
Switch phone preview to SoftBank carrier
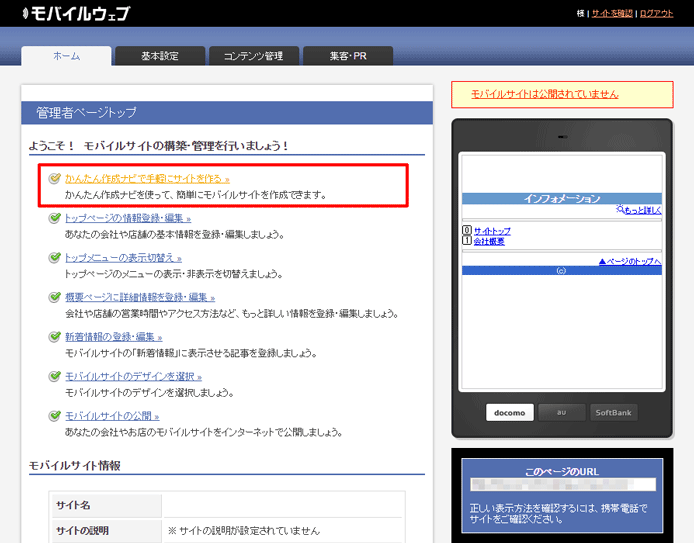(x=614, y=412)
